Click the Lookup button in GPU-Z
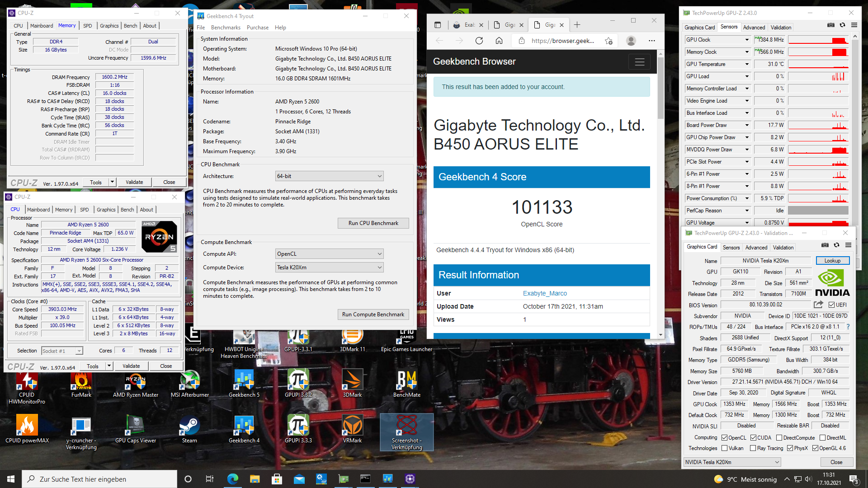Screen dimensions: 868x488 [x=832, y=261]
